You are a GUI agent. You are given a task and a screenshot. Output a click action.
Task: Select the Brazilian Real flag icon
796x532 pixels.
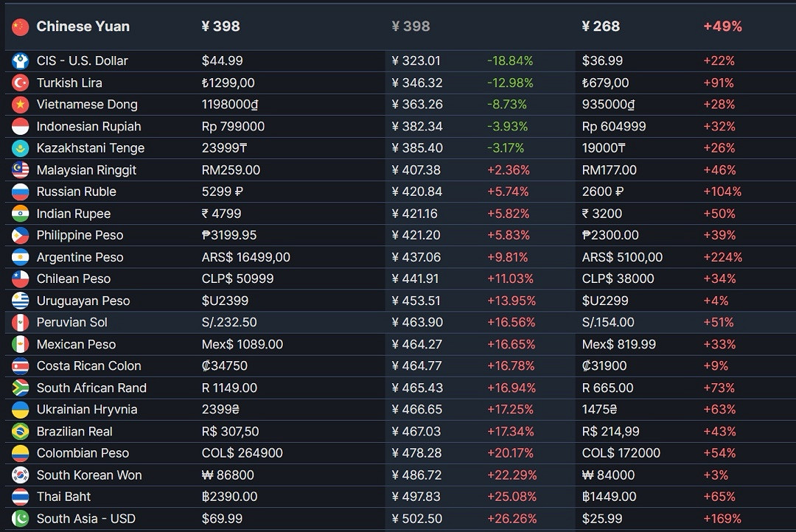(21, 431)
